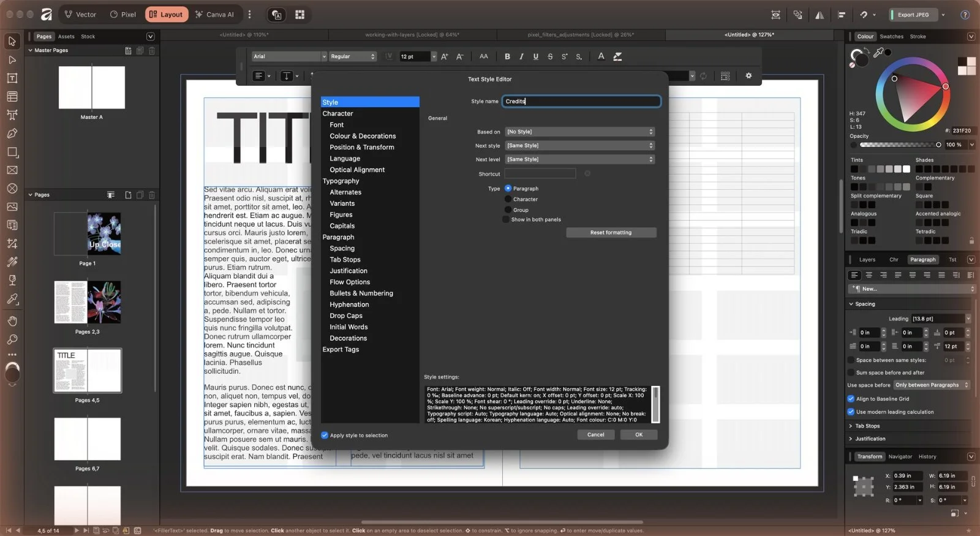Screen dimensions: 980x536
Task: Open the text toolbar settings gear
Action: click(x=748, y=76)
